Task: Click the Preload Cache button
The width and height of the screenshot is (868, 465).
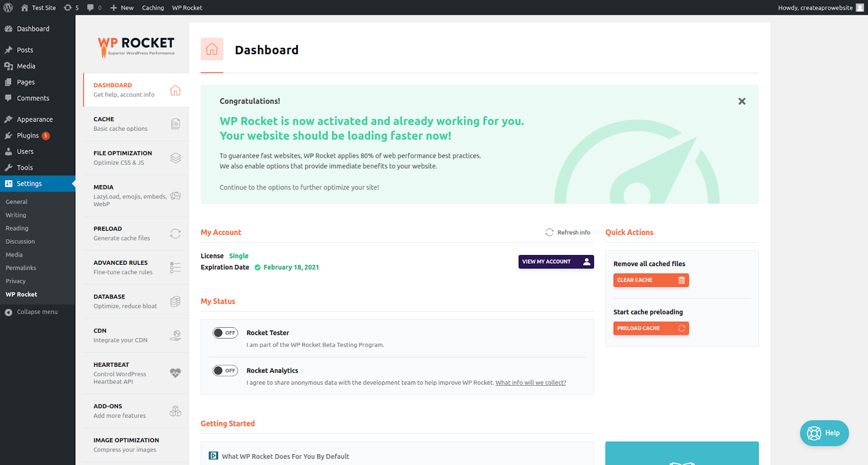Action: tap(651, 328)
